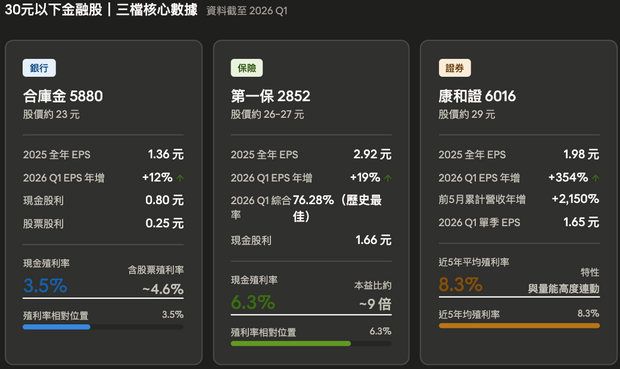
Task: Select the 康和證 6016 stock title
Action: tap(477, 96)
